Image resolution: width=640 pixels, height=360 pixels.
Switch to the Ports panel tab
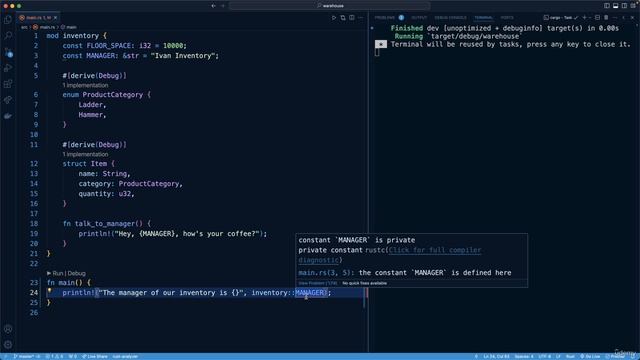(x=507, y=18)
